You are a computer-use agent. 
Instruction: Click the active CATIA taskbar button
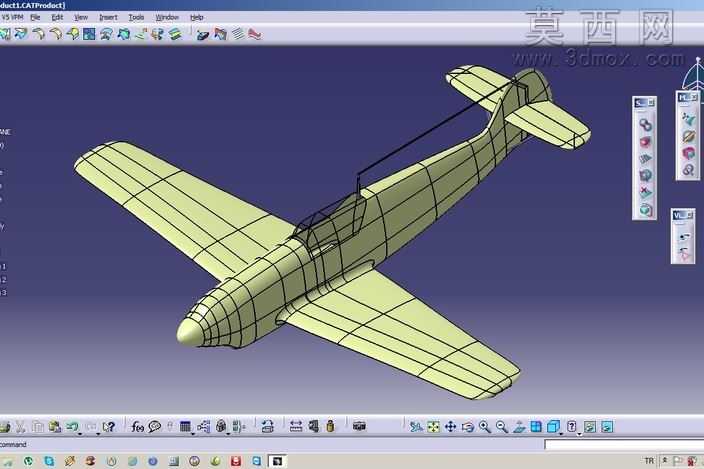pos(277,461)
